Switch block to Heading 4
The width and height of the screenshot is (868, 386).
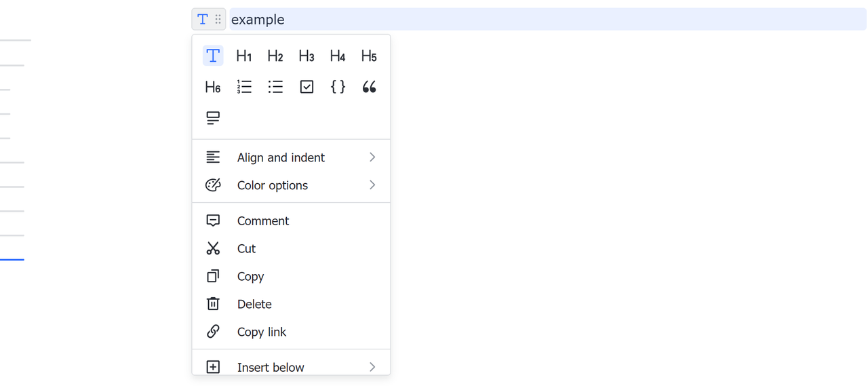pyautogui.click(x=338, y=56)
